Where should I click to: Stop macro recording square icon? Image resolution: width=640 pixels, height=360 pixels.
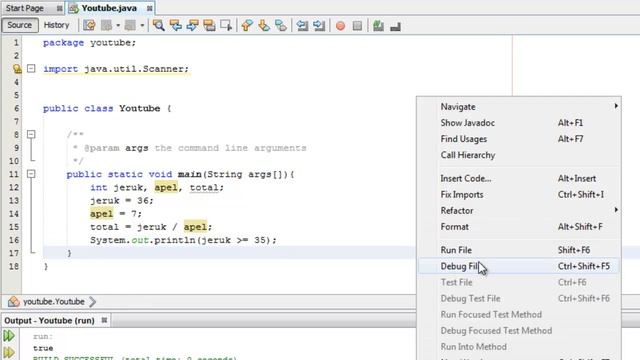(x=357, y=26)
